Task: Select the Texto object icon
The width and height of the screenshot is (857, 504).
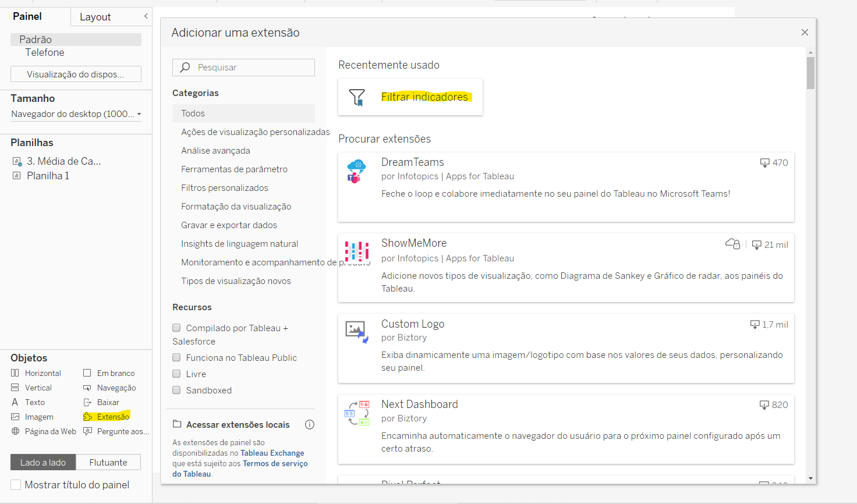Action: tap(15, 402)
